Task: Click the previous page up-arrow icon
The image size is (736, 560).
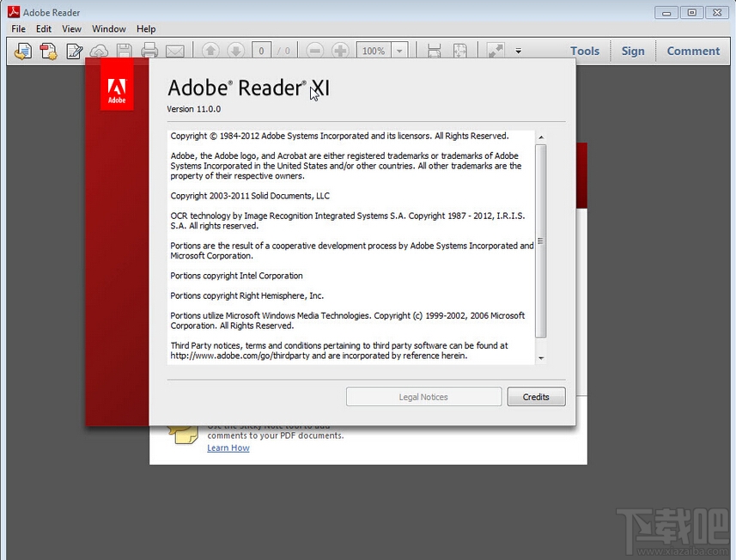Action: point(210,51)
